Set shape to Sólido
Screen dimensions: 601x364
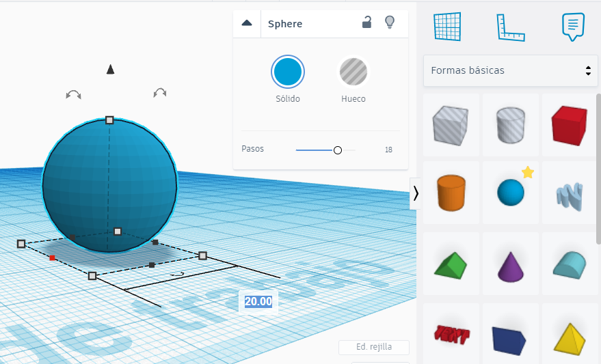coord(287,72)
